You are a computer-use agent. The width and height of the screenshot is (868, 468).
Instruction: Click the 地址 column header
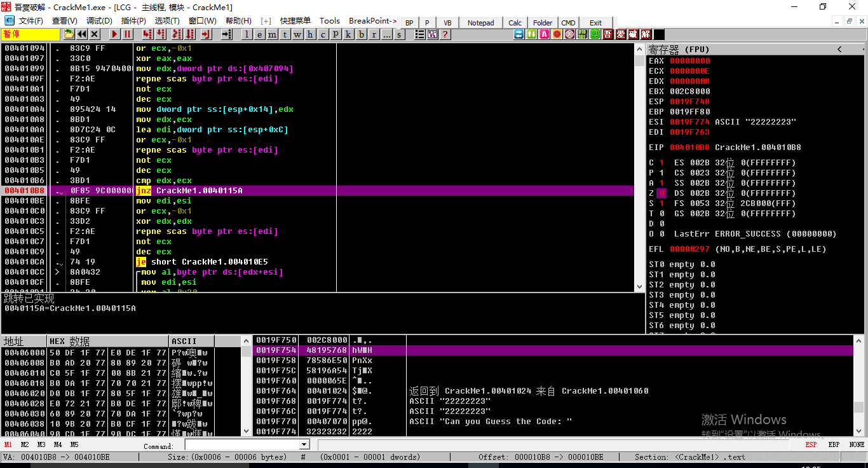click(x=24, y=341)
